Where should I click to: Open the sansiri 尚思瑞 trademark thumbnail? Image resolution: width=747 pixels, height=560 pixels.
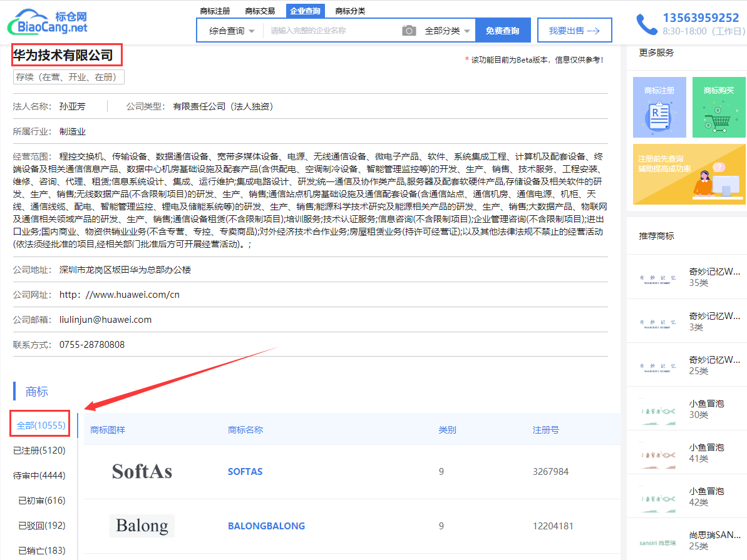[657, 543]
